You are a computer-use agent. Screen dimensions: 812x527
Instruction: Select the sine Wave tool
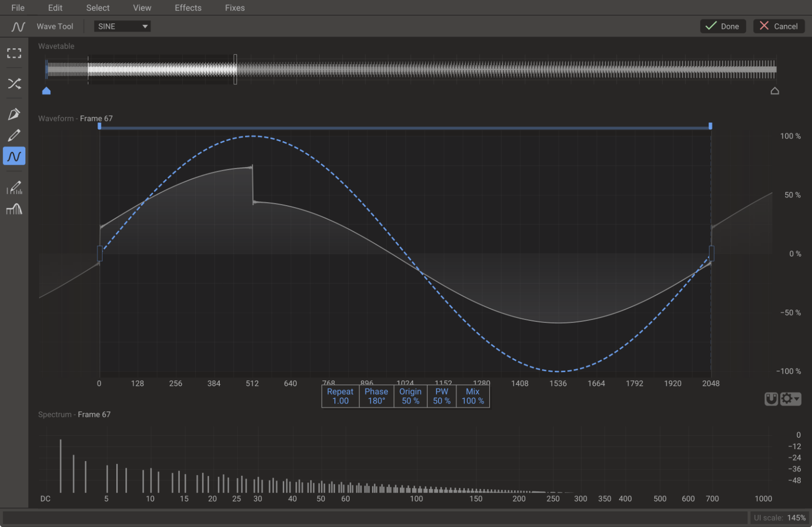coord(14,156)
